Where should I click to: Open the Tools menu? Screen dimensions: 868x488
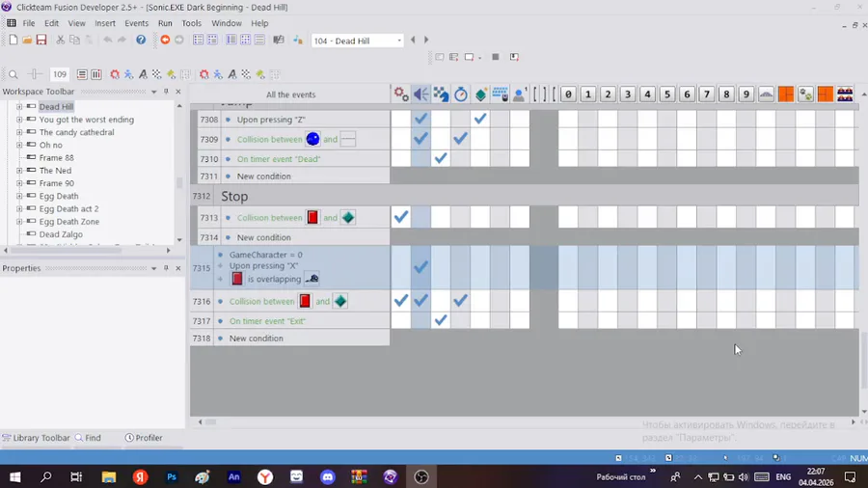(x=192, y=23)
